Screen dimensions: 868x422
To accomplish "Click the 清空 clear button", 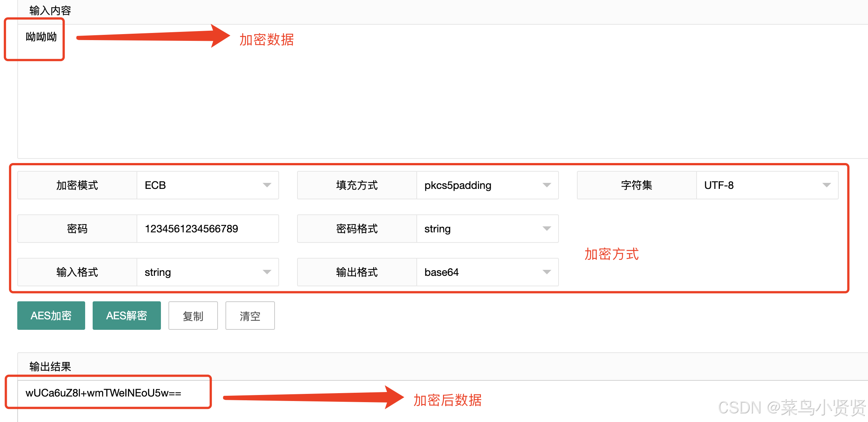I will pos(250,316).
